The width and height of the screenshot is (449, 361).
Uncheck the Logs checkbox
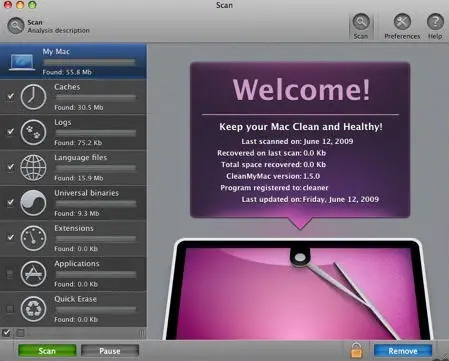(x=10, y=131)
